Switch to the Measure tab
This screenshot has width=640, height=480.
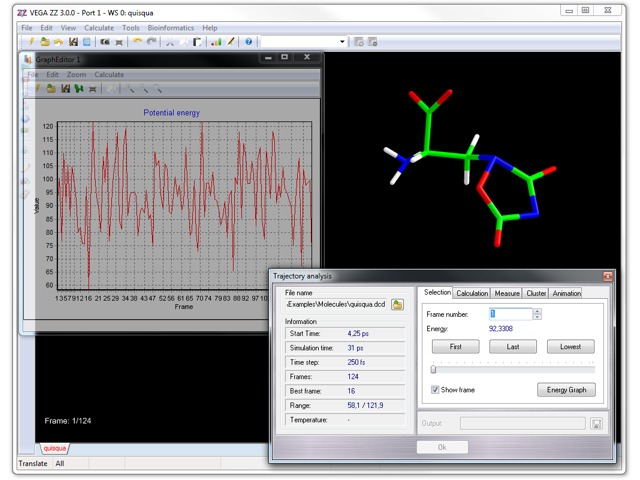pos(507,293)
